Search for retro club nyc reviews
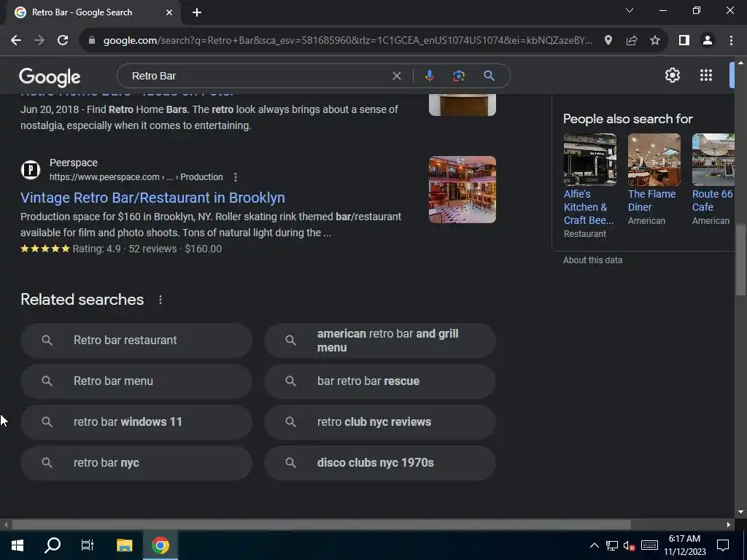 (x=380, y=422)
